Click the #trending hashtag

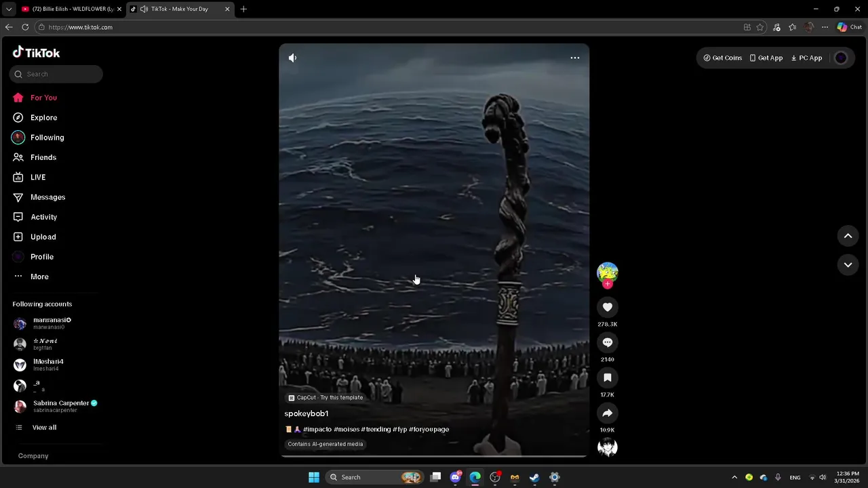[x=376, y=429]
